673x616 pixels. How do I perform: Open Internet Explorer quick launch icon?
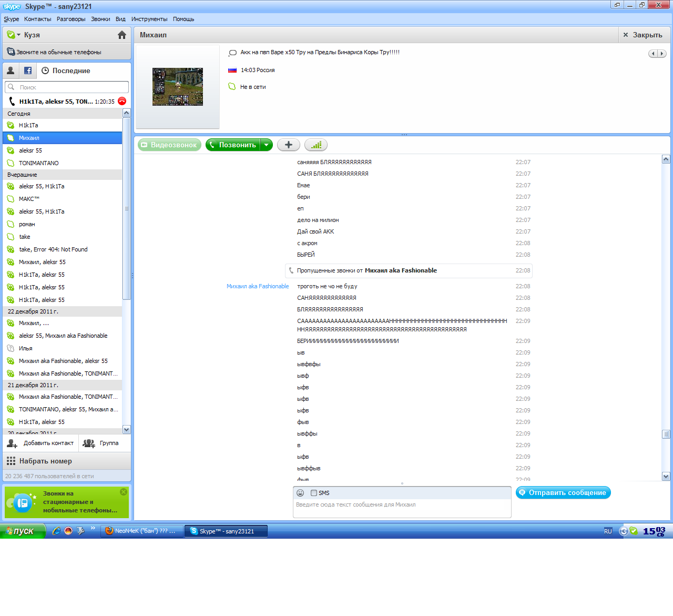point(56,531)
